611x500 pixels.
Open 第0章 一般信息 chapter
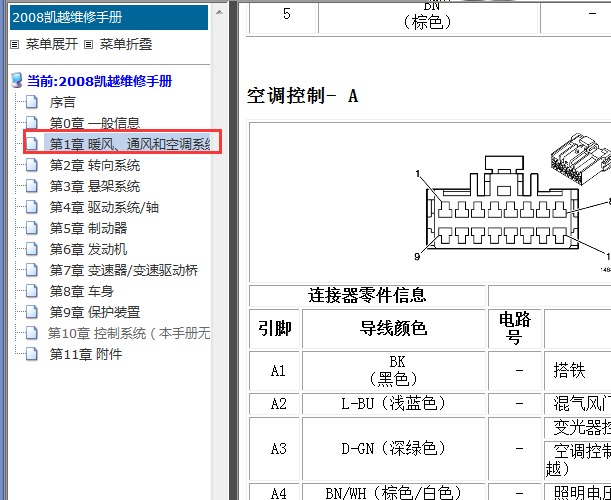(95, 123)
